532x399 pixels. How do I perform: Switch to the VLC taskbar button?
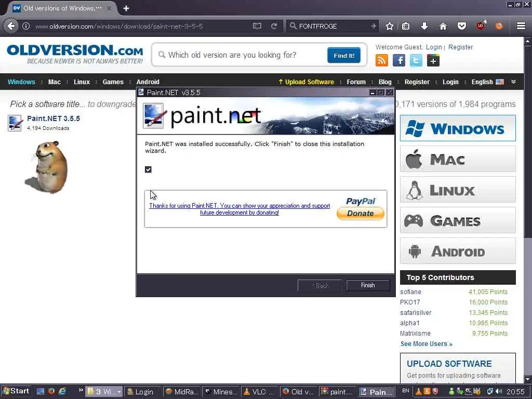pyautogui.click(x=259, y=392)
